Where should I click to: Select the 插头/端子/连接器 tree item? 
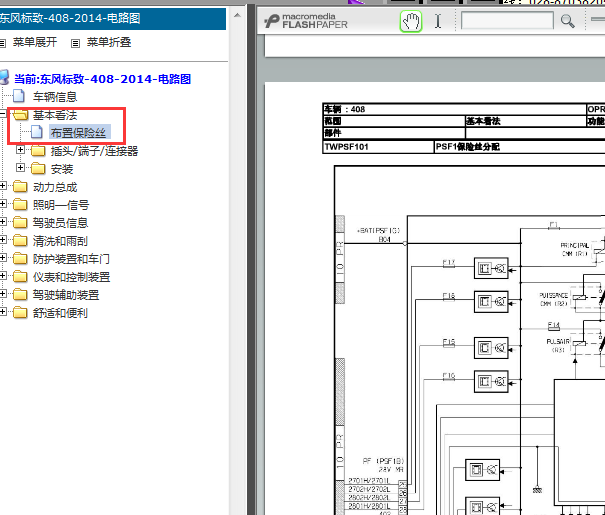coord(94,151)
